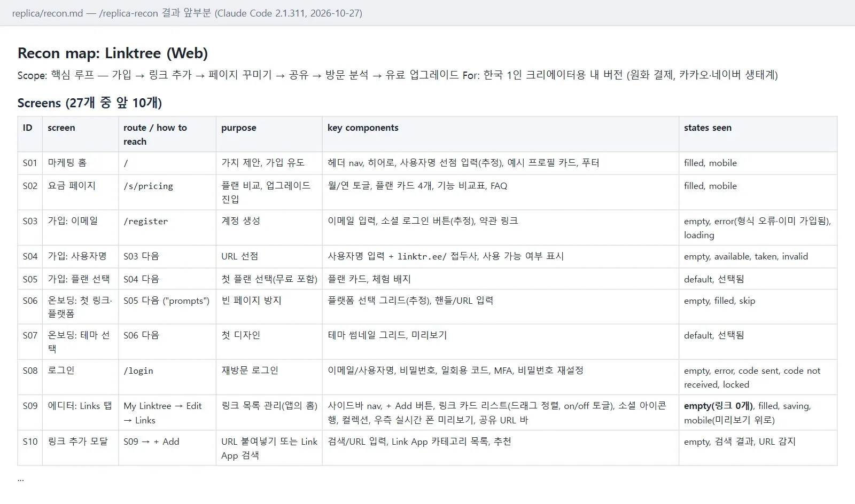Click the file title 'replica/recon.md' in header bar
This screenshot has height=504, width=855.
[48, 13]
